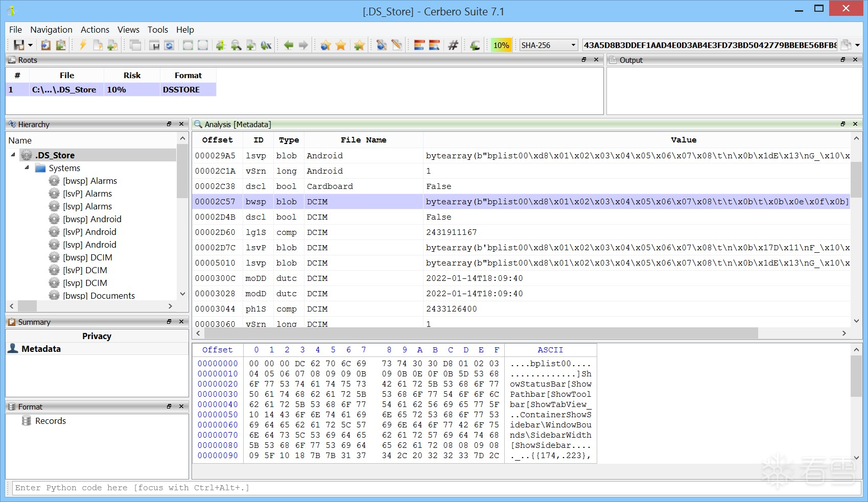Viewport: 868px width, 502px height.
Task: Click the copy hash icon beside hash field
Action: tap(846, 45)
